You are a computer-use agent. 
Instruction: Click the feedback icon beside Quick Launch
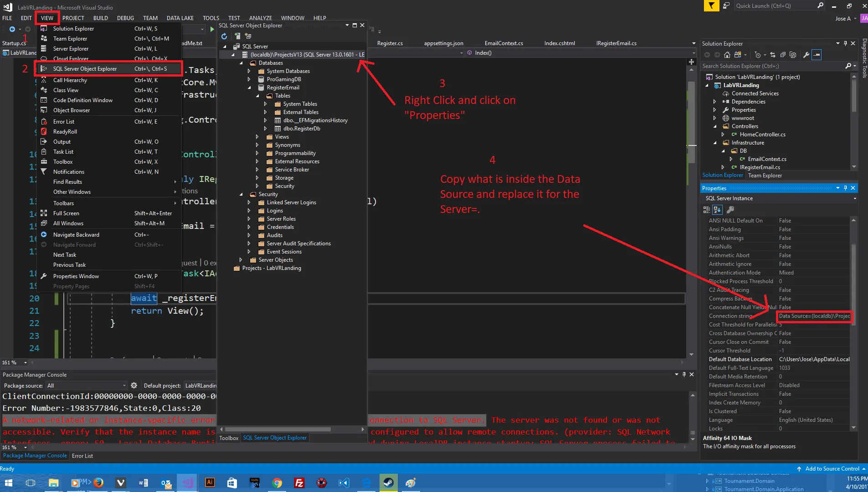[726, 5]
